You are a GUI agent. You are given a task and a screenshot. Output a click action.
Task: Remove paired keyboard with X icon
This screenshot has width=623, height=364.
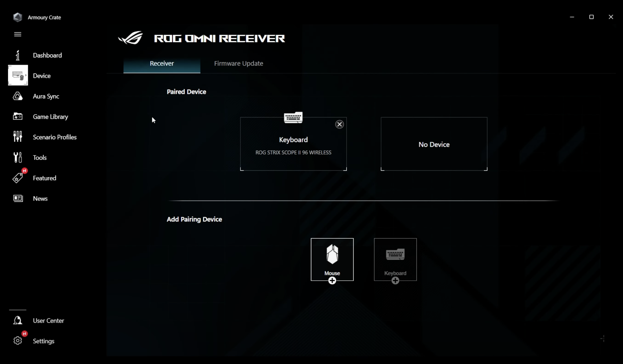(339, 125)
